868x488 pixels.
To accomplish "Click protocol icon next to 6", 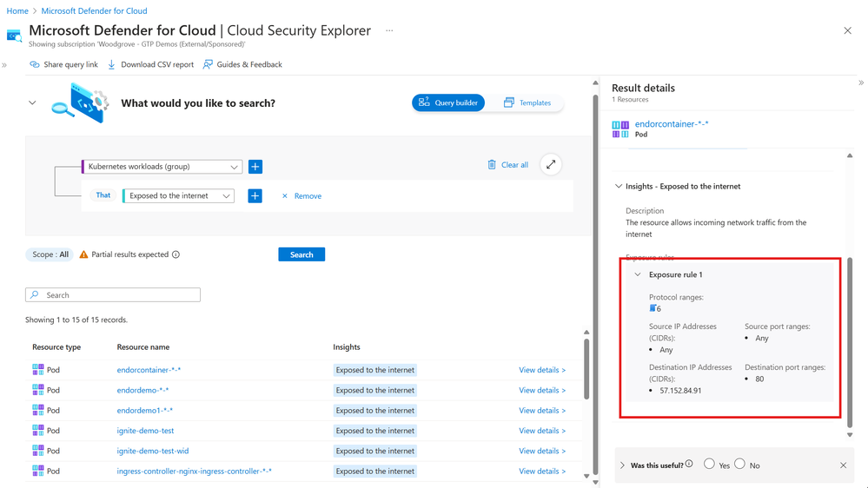I will coord(653,308).
